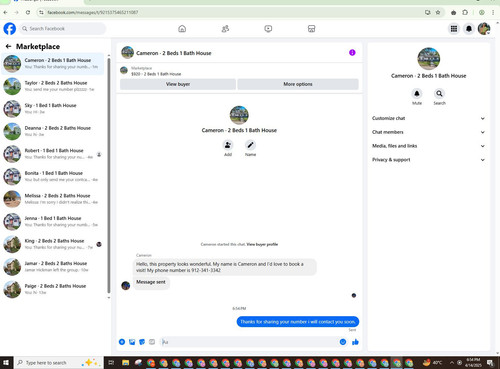
Task: Open conversation information purple icon
Action: 352,53
